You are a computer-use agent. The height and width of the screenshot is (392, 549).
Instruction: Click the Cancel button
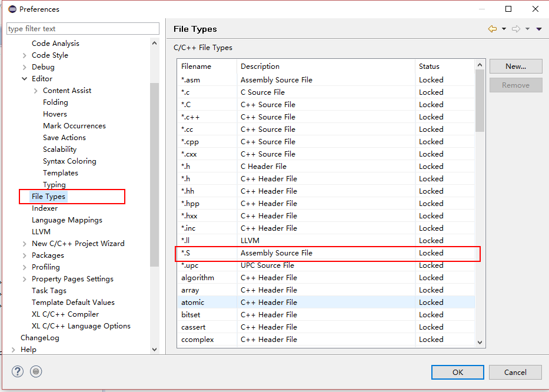515,372
